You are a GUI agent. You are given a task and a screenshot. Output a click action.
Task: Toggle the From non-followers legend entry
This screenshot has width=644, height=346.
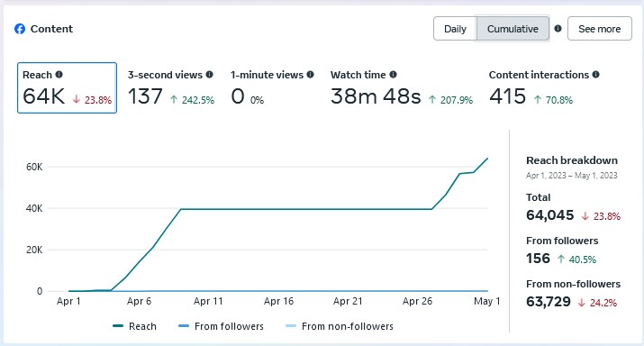pos(340,326)
